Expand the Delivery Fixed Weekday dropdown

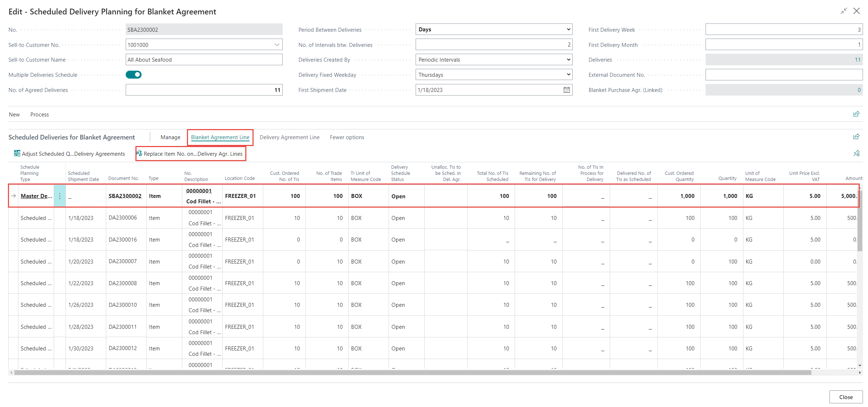568,75
